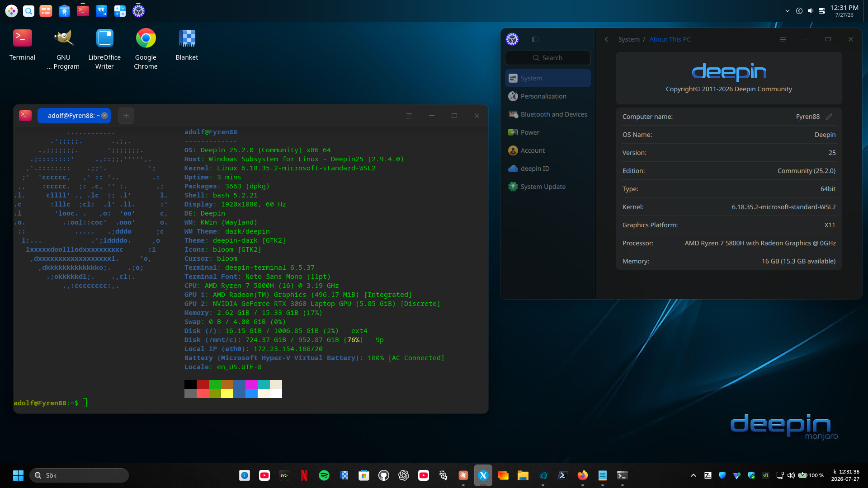This screenshot has height=488, width=868.
Task: Select Bluetooth and Devices in the sidebar
Action: 548,114
